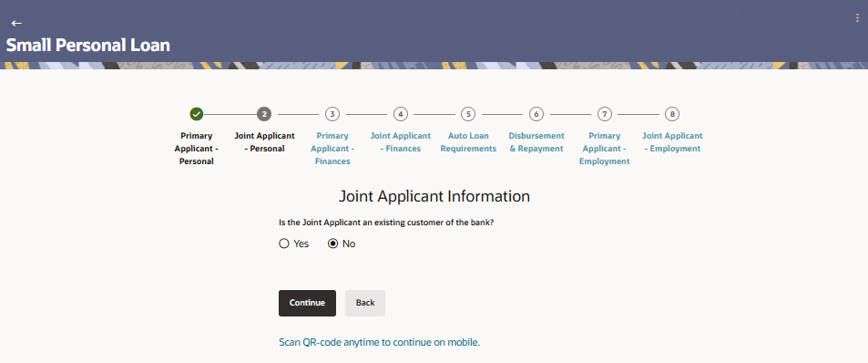Image resolution: width=868 pixels, height=363 pixels.
Task: Open Scan QR-code to continue on mobile link
Action: click(379, 343)
